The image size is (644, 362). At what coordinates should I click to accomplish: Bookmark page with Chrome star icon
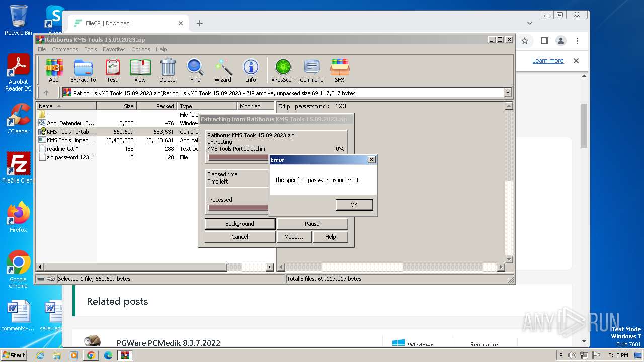tap(525, 41)
